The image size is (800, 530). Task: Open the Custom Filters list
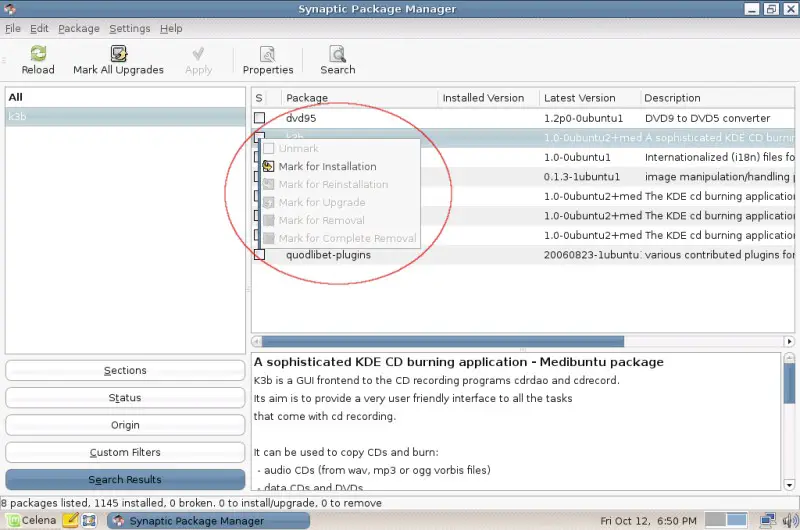click(x=125, y=452)
